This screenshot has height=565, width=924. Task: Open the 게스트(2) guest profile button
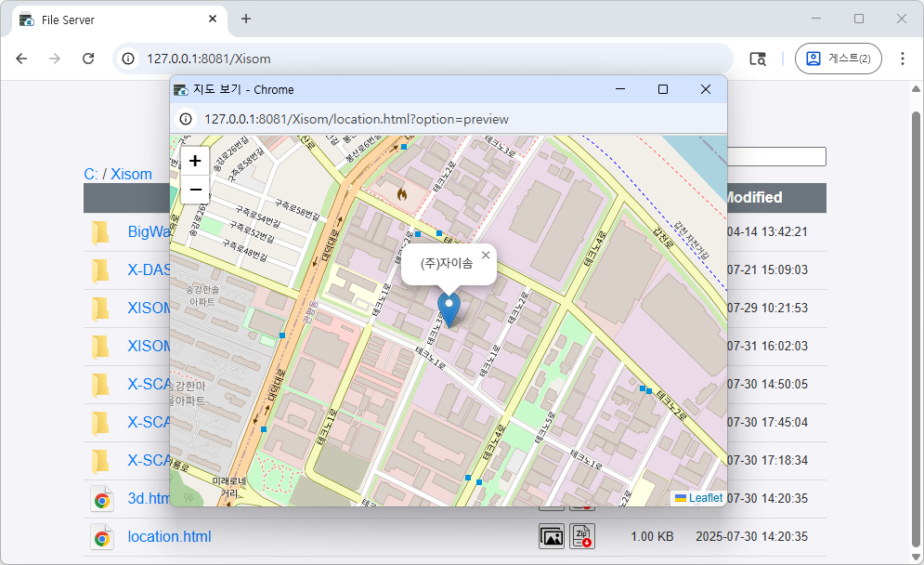coord(838,59)
